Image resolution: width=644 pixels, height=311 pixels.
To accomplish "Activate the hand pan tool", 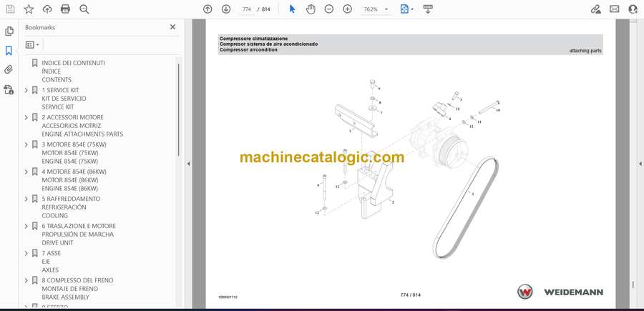I will 311,9.
